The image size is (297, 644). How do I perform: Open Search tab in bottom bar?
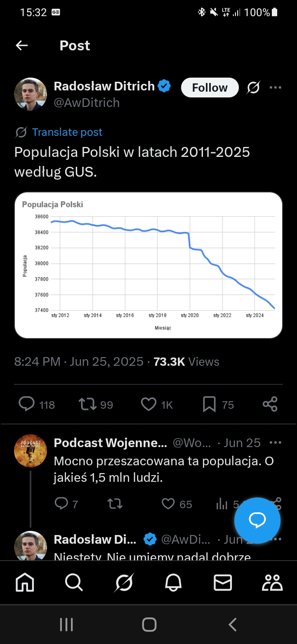coord(74,582)
